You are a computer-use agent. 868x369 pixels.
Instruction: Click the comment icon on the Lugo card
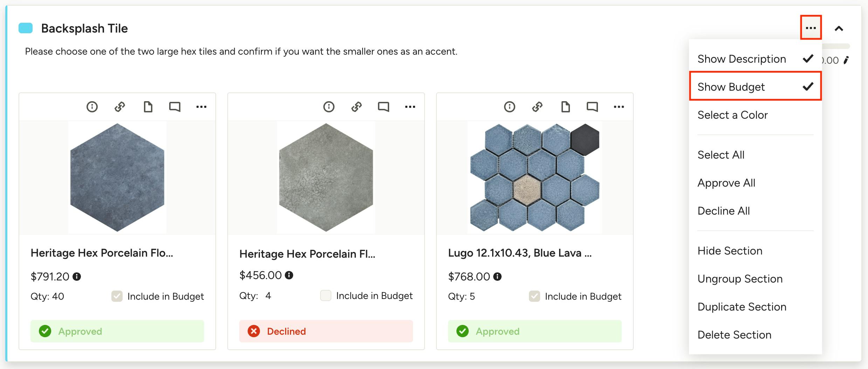592,107
